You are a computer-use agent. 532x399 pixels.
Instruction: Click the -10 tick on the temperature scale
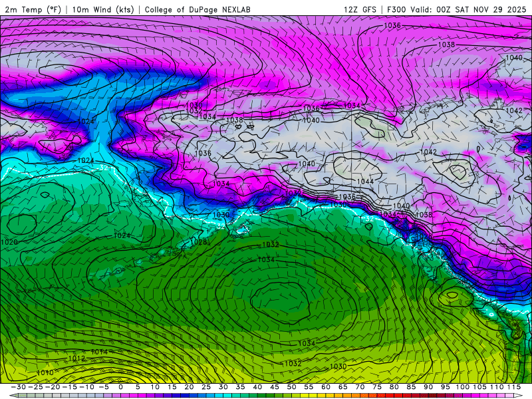point(86,387)
